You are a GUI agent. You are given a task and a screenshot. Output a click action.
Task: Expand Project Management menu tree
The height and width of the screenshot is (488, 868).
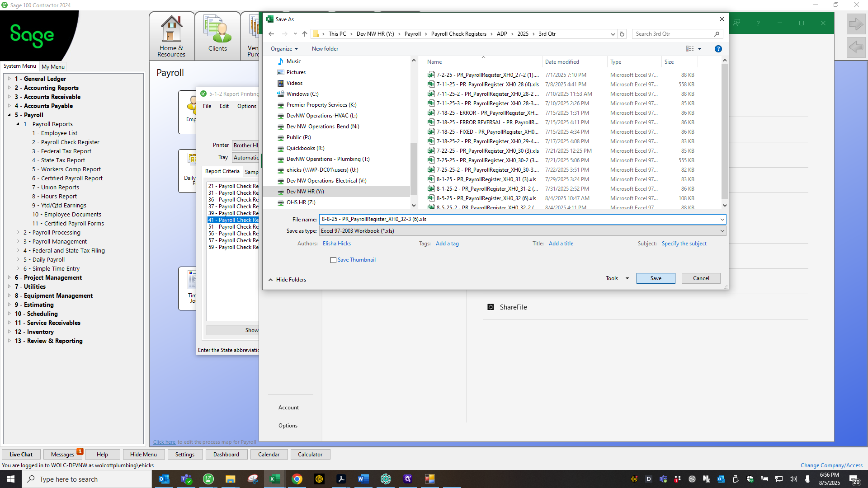[9, 277]
